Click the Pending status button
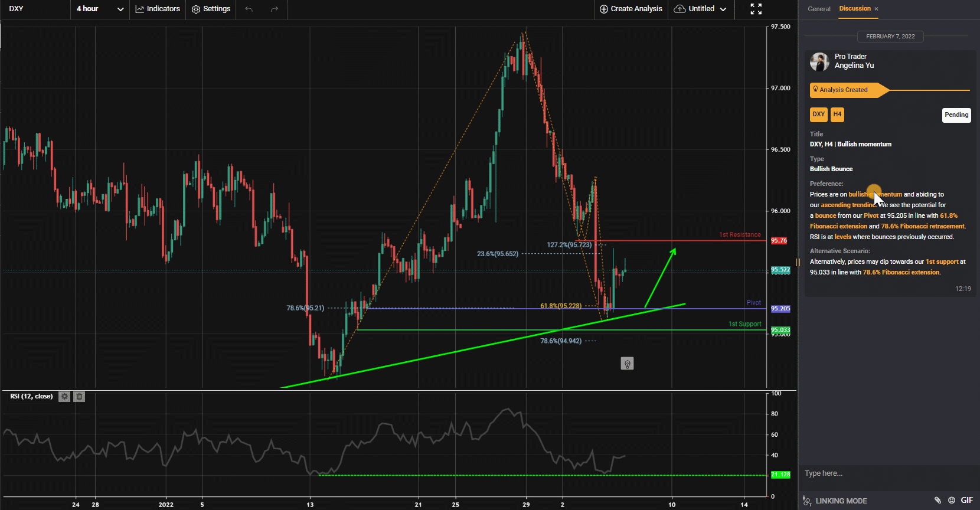 [956, 115]
